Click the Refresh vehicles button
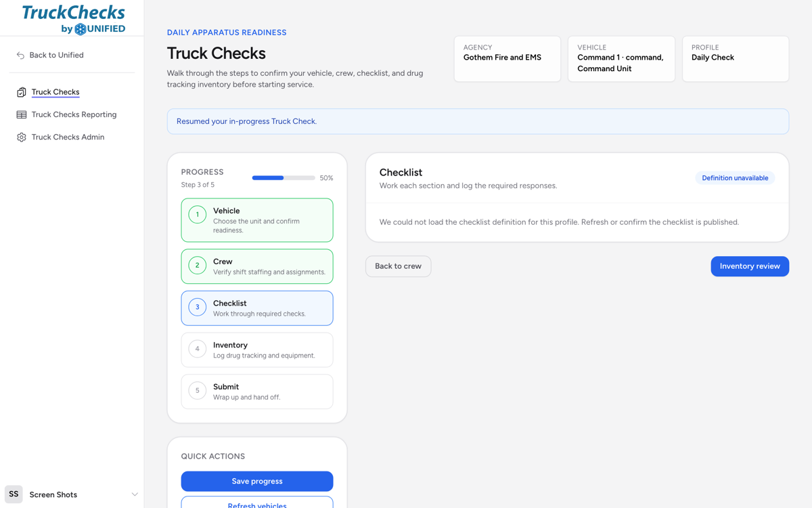812x508 pixels. [257, 503]
